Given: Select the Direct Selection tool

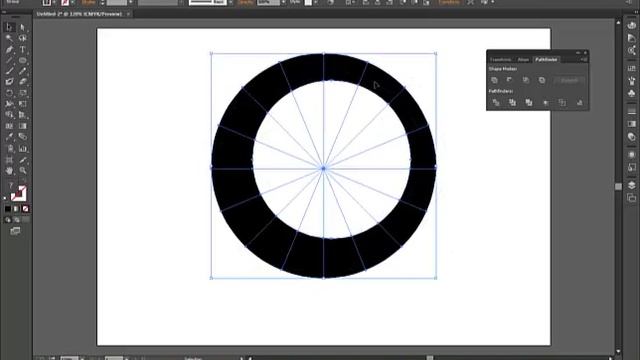Looking at the screenshot, I should coord(22,27).
